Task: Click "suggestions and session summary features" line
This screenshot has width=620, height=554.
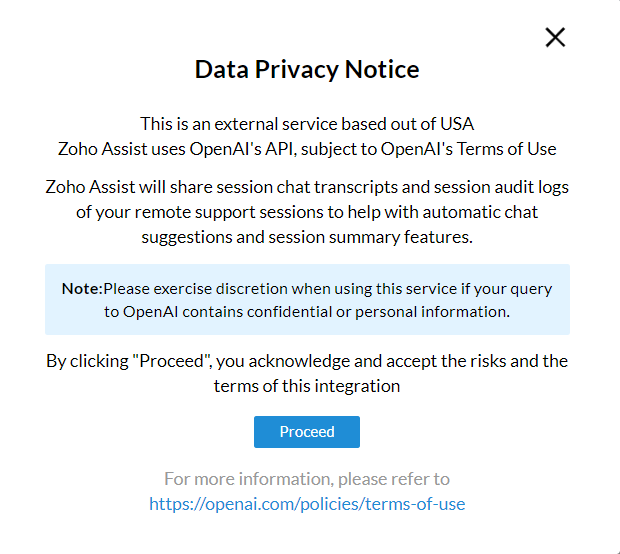Action: click(x=307, y=236)
